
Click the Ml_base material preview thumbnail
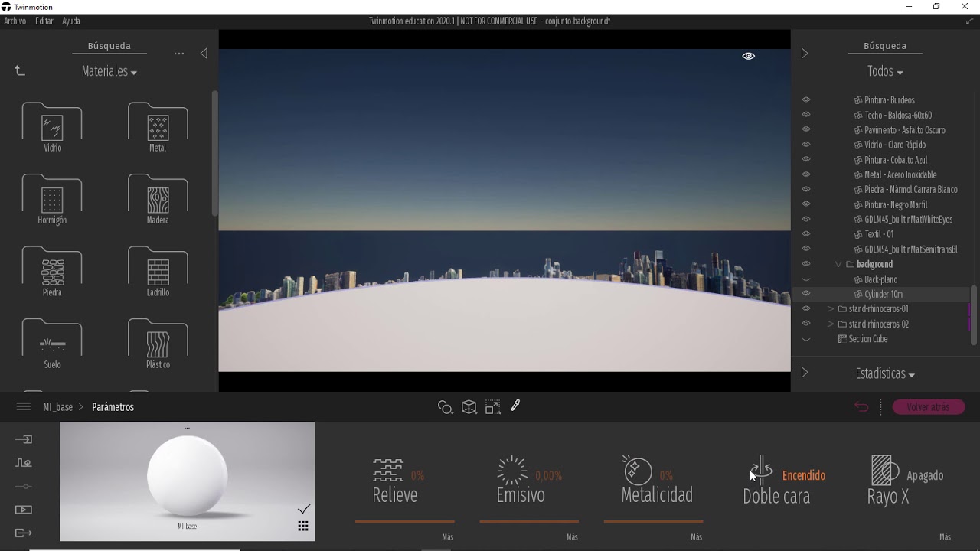click(x=187, y=481)
